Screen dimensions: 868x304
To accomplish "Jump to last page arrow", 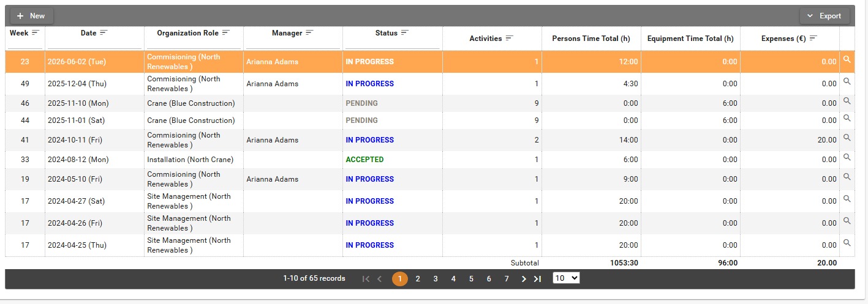I will click(x=537, y=279).
